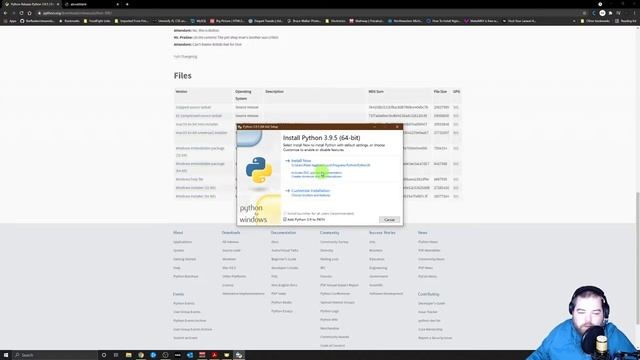
Task: Click the Files section heading
Action: [182, 76]
